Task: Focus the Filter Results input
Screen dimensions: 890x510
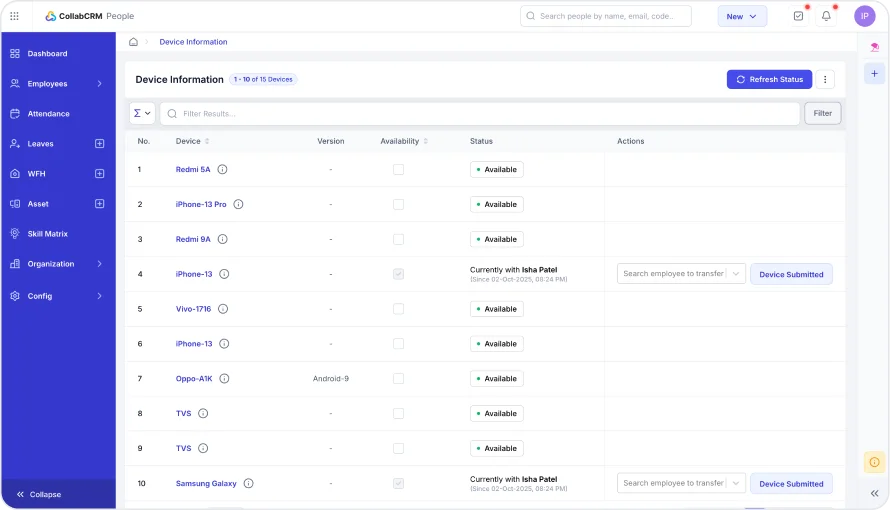Action: tap(480, 113)
